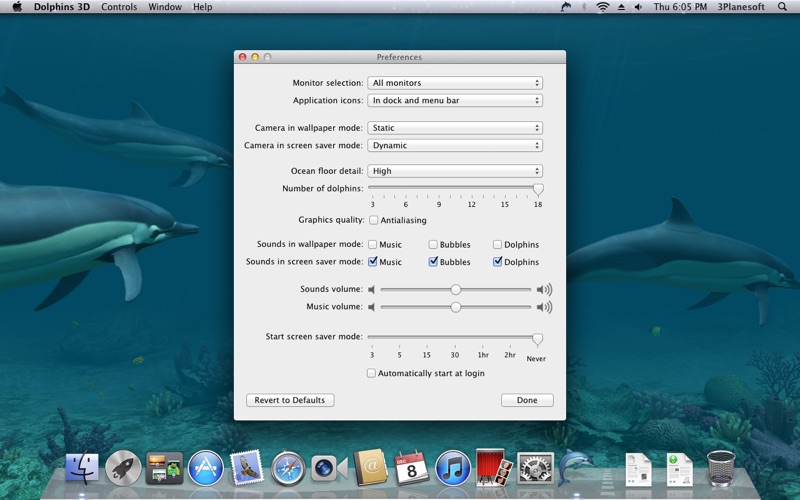Click the '1hr' tick label

point(483,355)
